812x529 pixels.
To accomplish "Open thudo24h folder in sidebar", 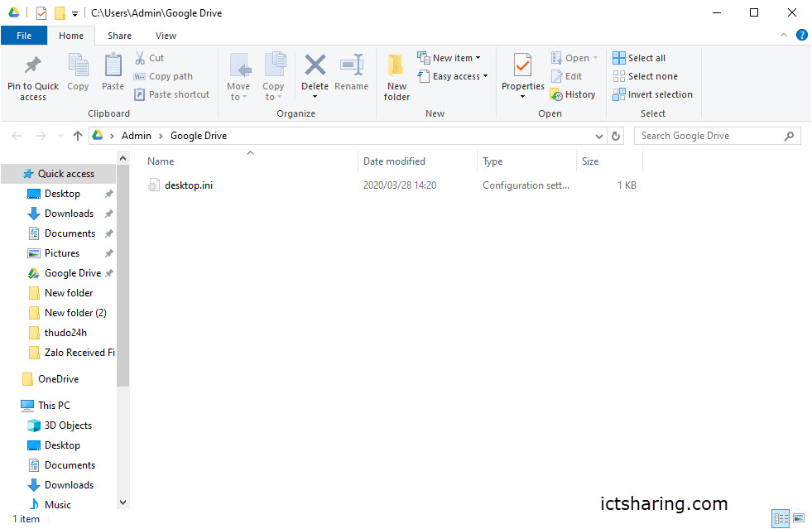I will (65, 333).
